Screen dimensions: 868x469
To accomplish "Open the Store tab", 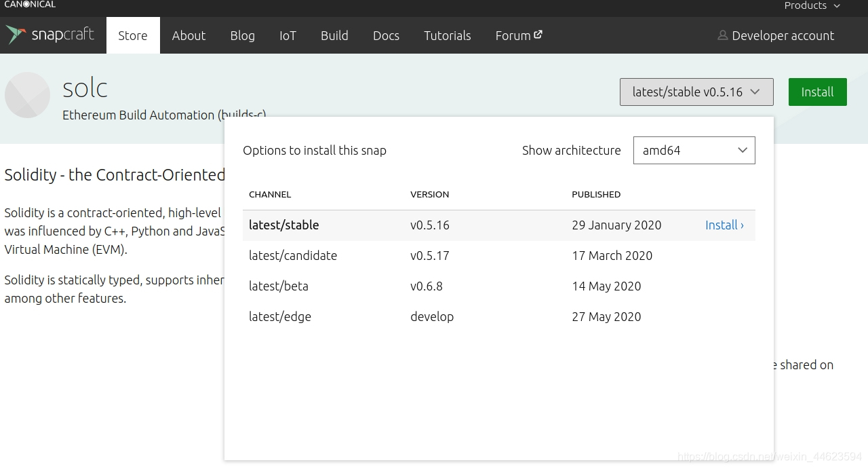I will [x=133, y=35].
